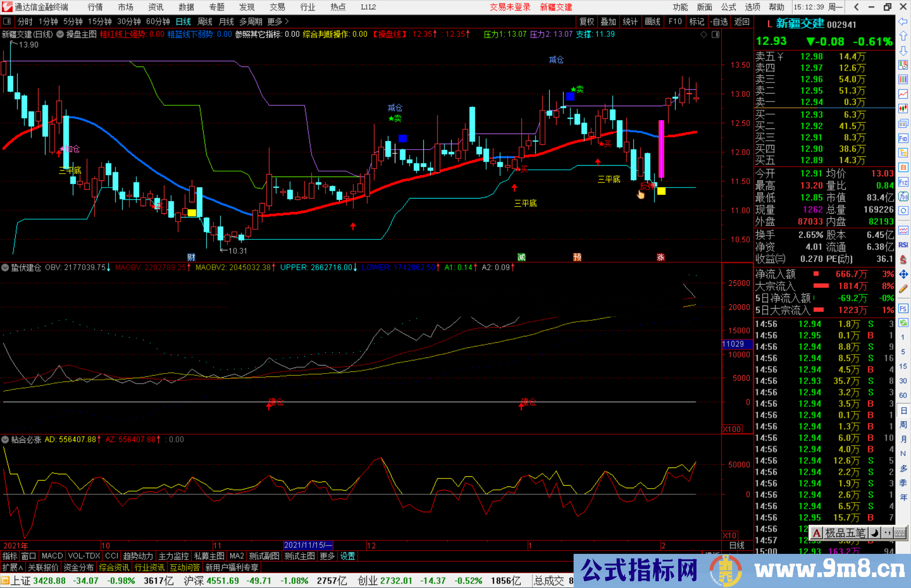Switch to the 周线 period tab
Viewport: 911px width, 588px height.
pos(205,21)
